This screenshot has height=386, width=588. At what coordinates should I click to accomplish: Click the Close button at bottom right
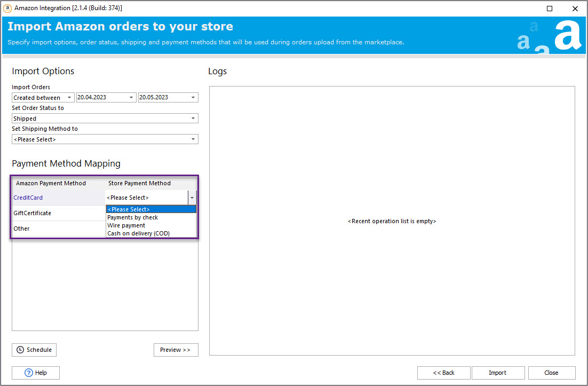(x=551, y=373)
